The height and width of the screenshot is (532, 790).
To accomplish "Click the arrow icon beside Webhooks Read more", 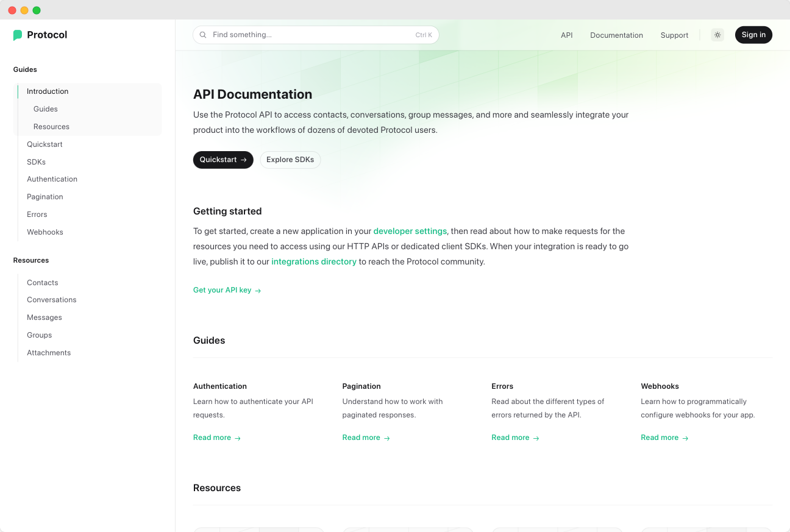I will click(686, 438).
